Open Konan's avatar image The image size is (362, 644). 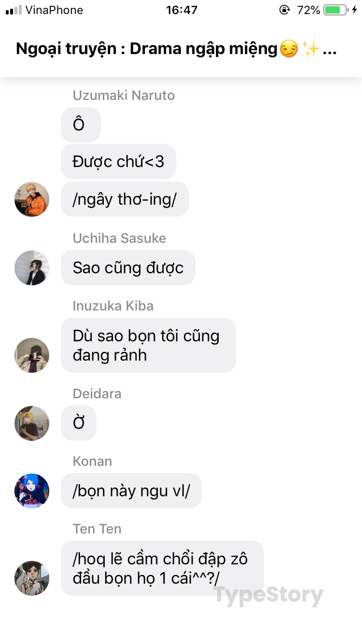coord(32,491)
